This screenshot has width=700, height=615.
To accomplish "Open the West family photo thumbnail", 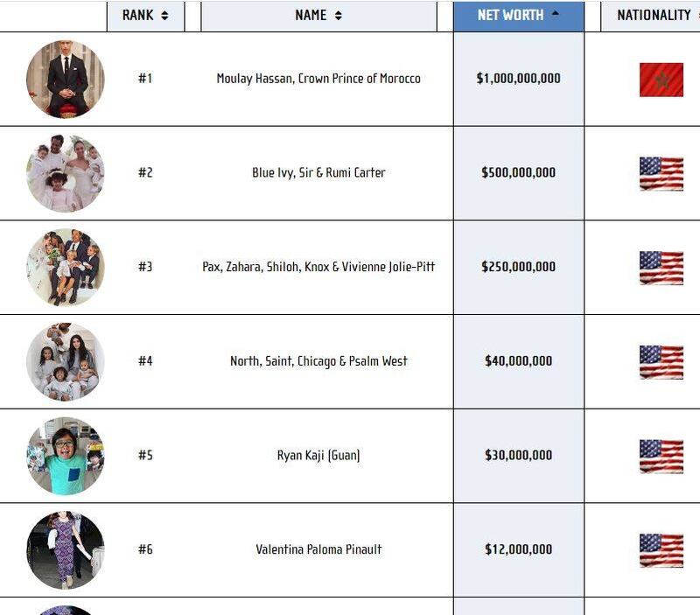I will (x=66, y=362).
